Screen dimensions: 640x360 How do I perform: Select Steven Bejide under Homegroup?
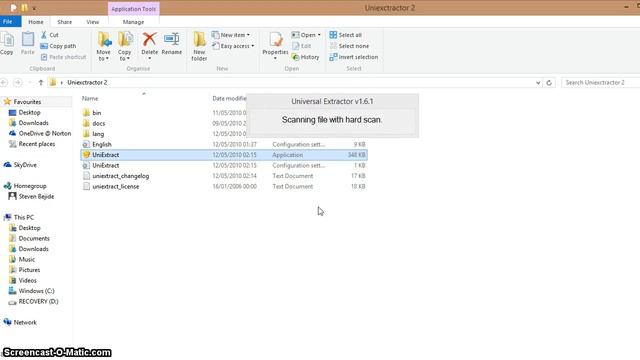click(36, 196)
